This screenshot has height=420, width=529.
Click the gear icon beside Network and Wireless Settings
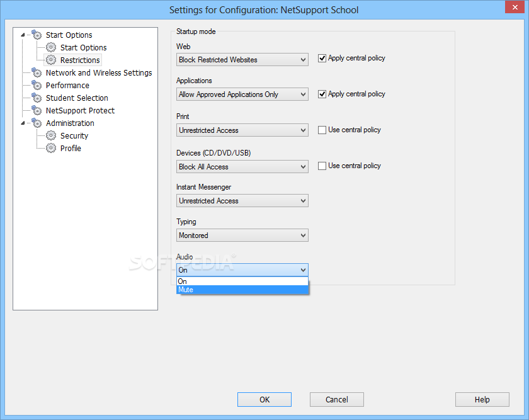37,72
